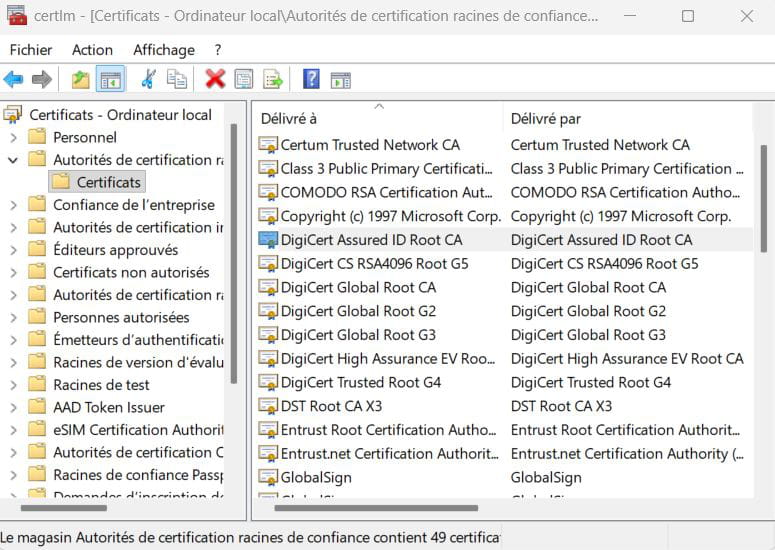Expand the Personnel folder node
775x550 pixels.
point(13,137)
